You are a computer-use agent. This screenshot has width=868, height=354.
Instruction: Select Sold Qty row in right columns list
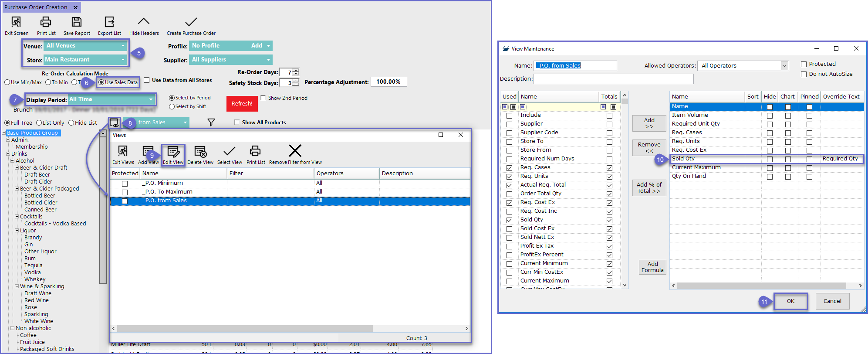767,159
